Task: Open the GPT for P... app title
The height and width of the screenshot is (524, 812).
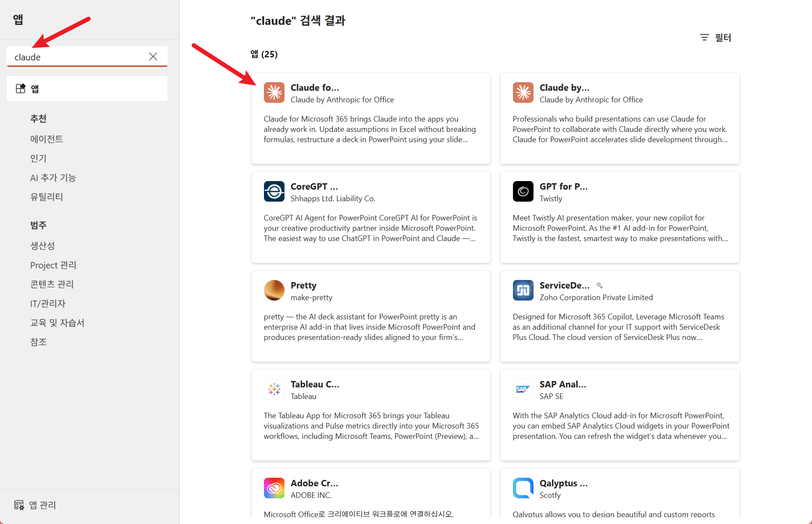Action: tap(563, 186)
